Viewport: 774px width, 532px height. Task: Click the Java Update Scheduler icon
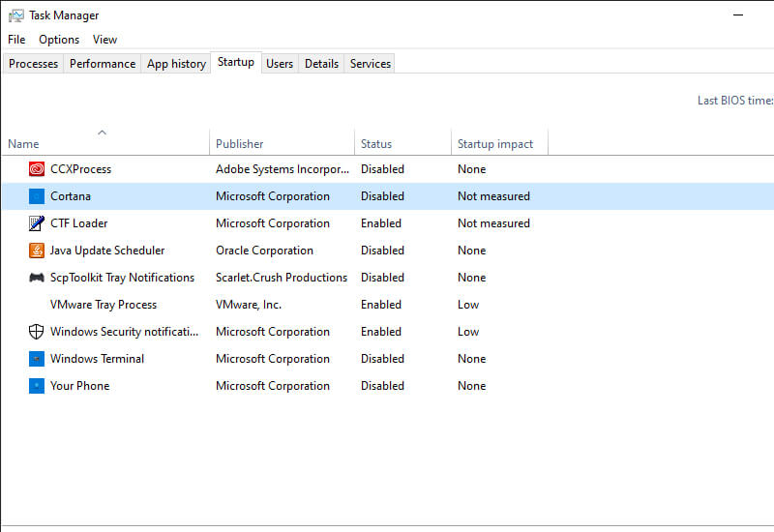click(x=37, y=251)
